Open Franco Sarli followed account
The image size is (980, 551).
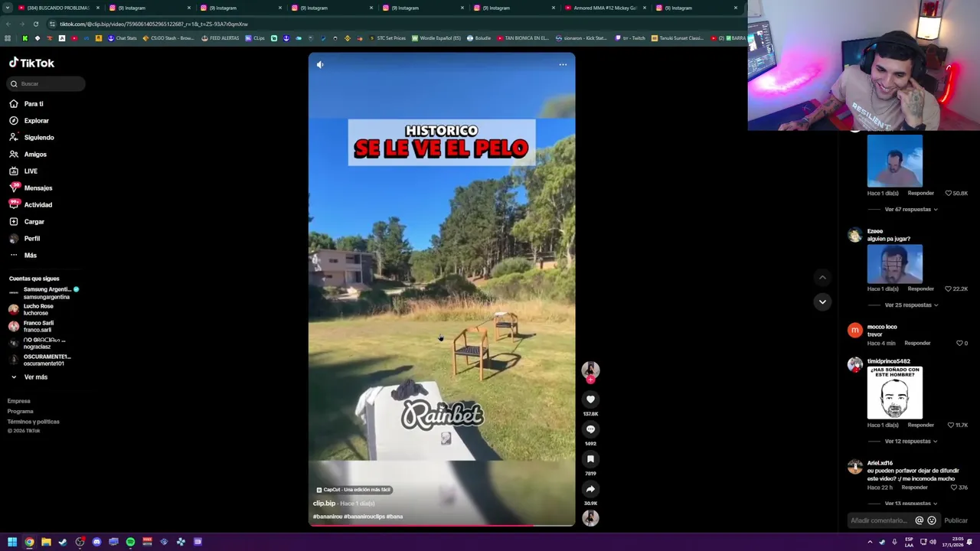pos(31,326)
